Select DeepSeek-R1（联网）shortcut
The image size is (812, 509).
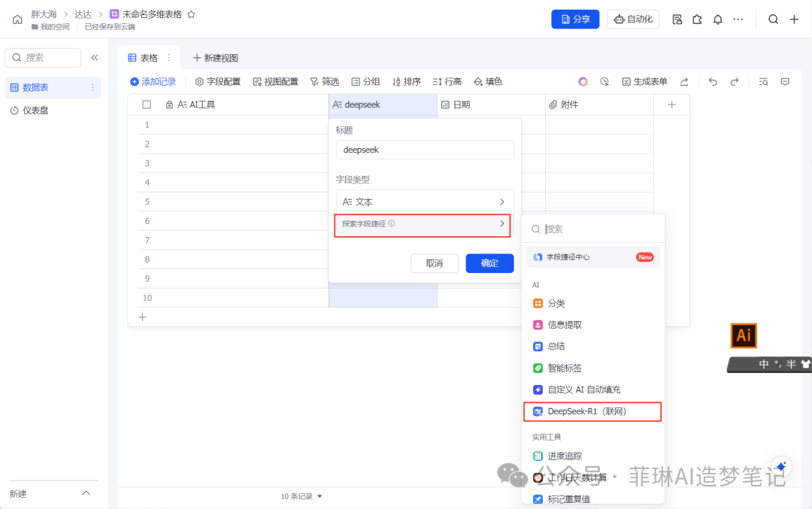(592, 412)
